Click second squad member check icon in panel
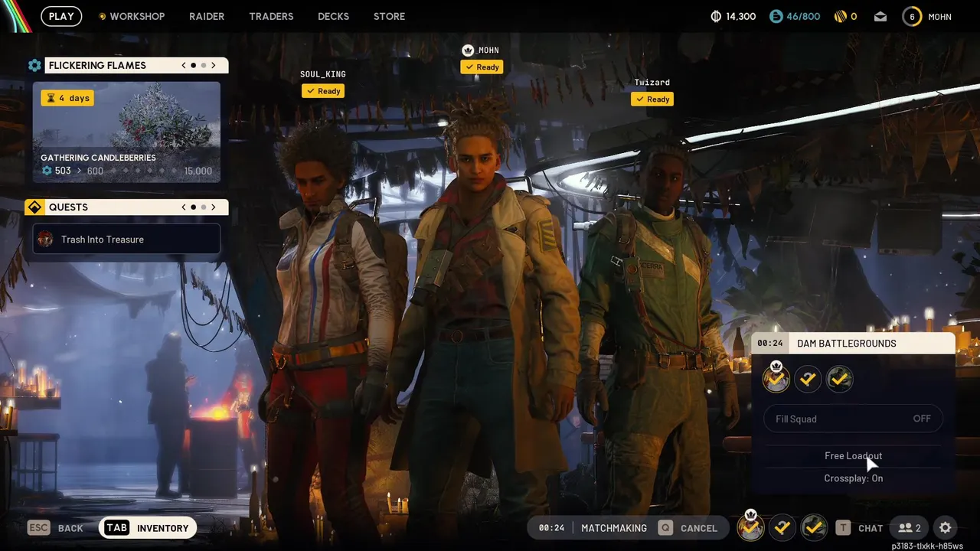The image size is (980, 551). pos(808,379)
